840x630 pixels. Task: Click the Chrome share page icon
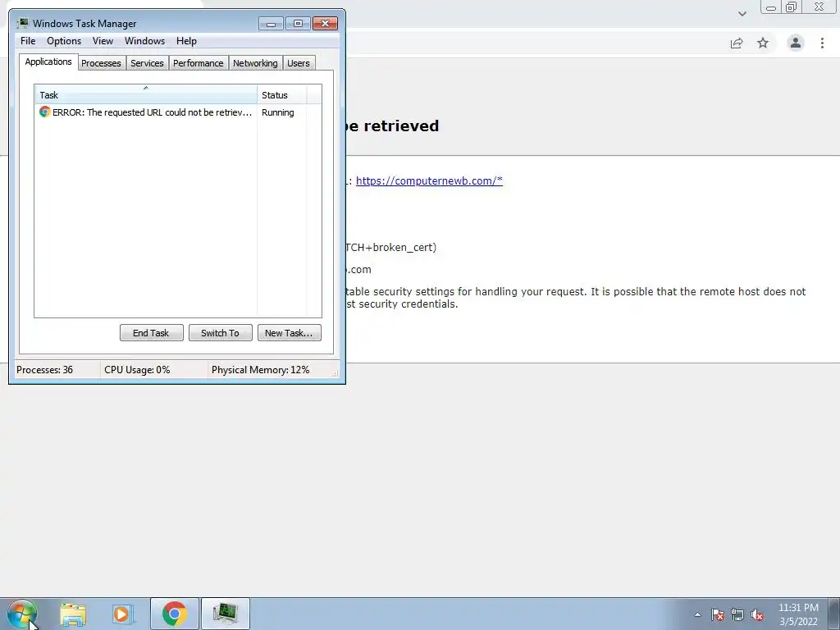click(737, 43)
